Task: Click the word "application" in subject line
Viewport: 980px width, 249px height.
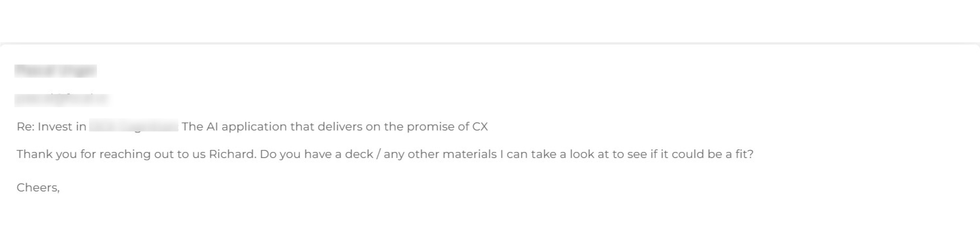Action: (254, 127)
